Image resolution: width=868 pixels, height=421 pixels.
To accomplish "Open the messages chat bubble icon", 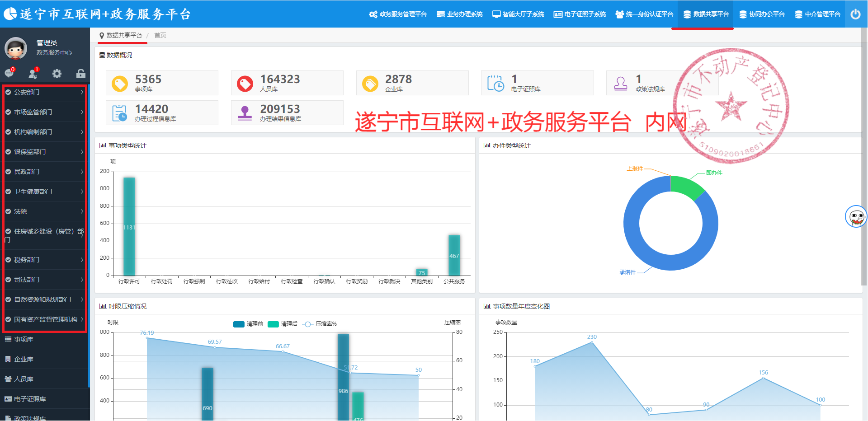I will 9,73.
